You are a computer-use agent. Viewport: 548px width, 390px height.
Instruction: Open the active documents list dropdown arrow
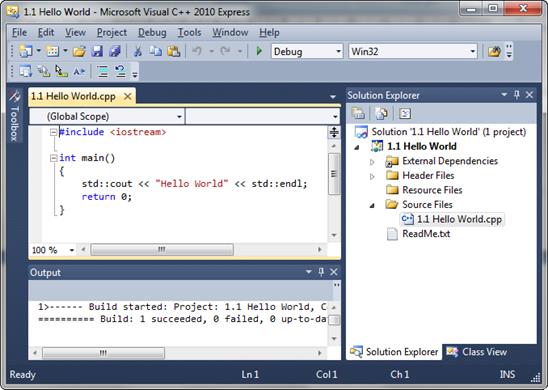point(333,97)
